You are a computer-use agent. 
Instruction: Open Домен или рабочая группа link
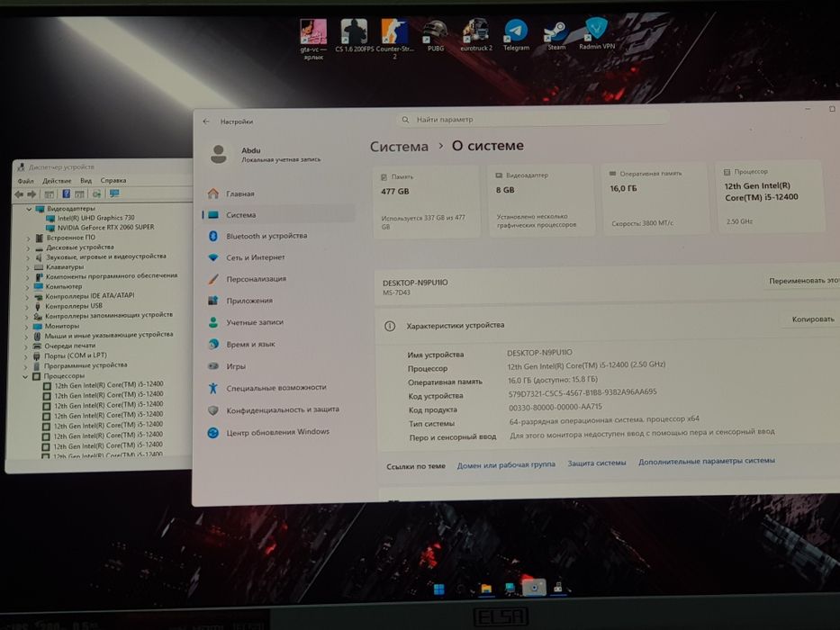(x=506, y=465)
